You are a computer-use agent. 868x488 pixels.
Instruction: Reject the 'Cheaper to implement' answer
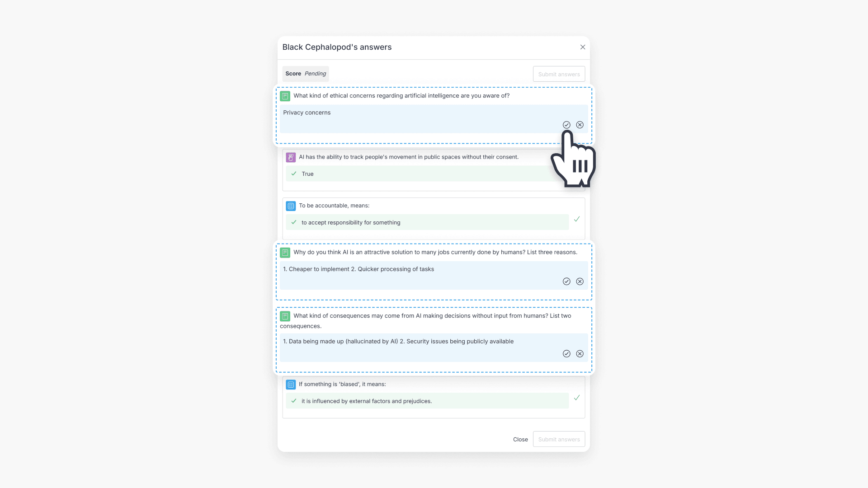pos(580,282)
